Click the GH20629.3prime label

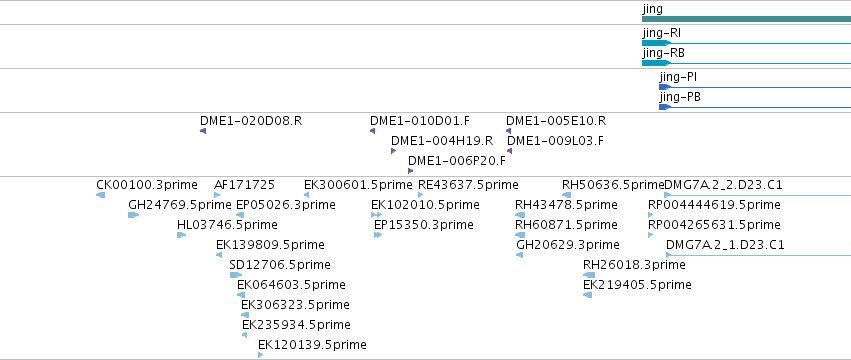click(x=568, y=245)
